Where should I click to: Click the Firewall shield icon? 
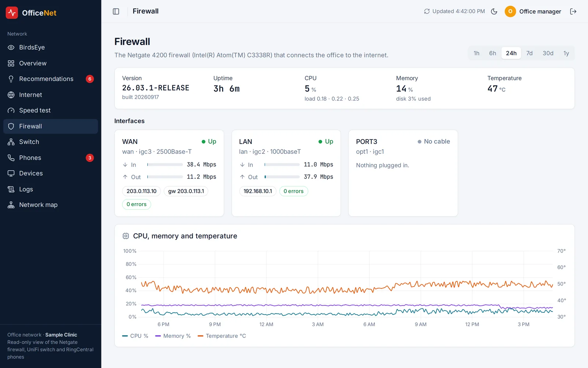(11, 126)
